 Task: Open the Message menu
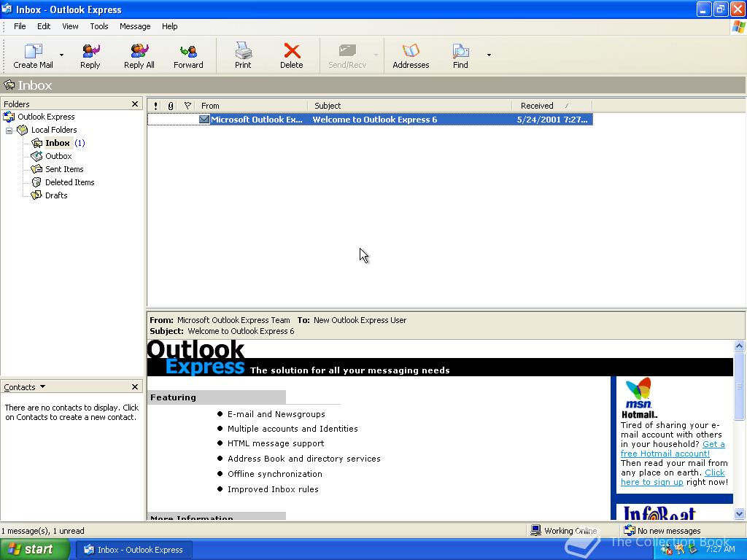pos(134,26)
